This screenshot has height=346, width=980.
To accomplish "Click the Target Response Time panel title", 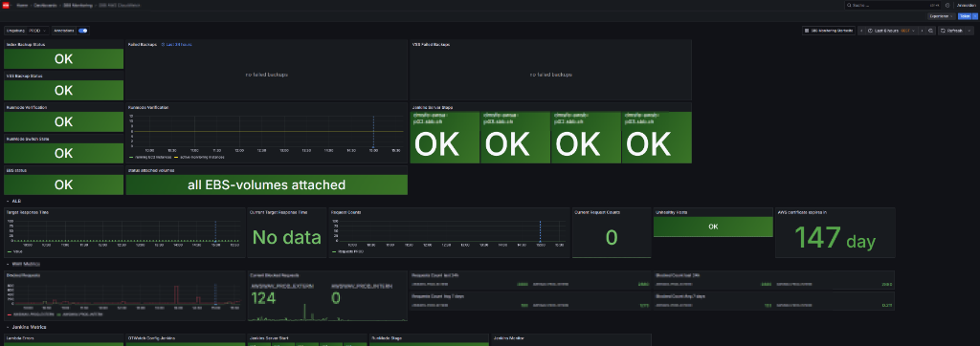I will point(28,212).
